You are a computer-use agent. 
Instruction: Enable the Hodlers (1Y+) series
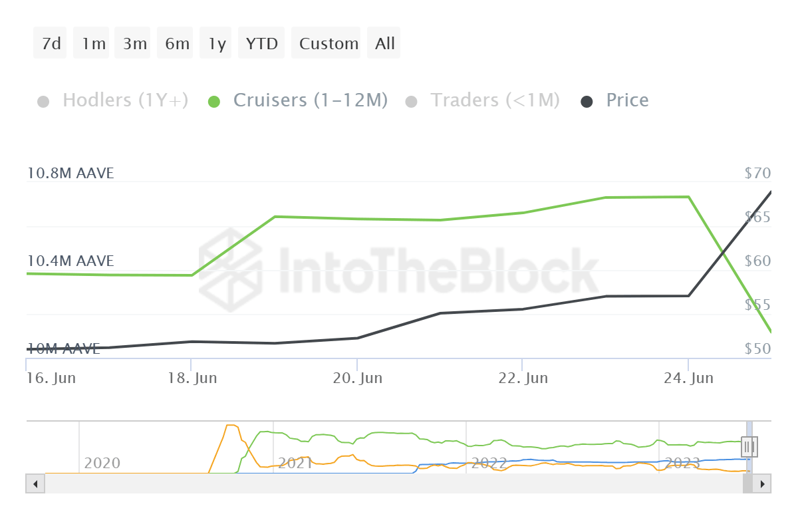click(125, 100)
